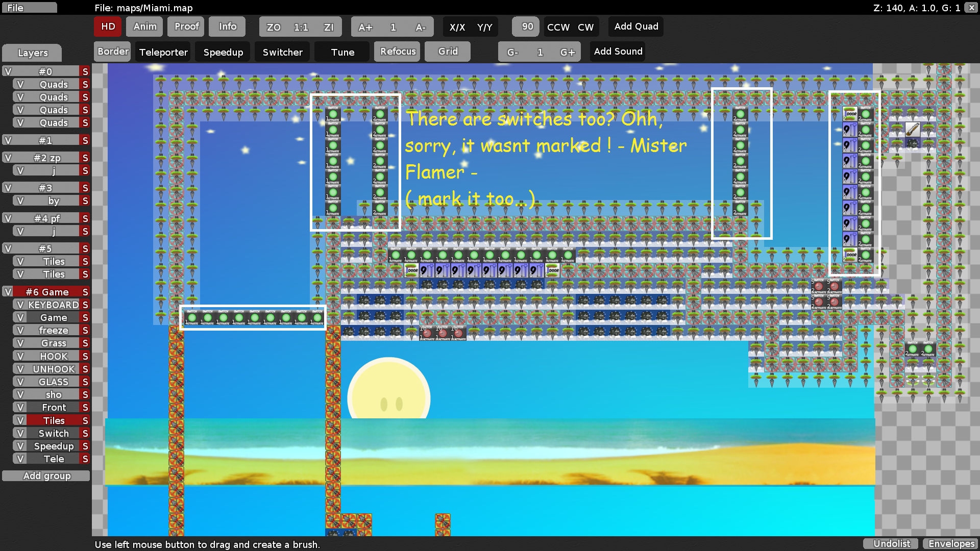Viewport: 980px width, 551px height.
Task: Toggle the Grid display button
Action: click(448, 52)
